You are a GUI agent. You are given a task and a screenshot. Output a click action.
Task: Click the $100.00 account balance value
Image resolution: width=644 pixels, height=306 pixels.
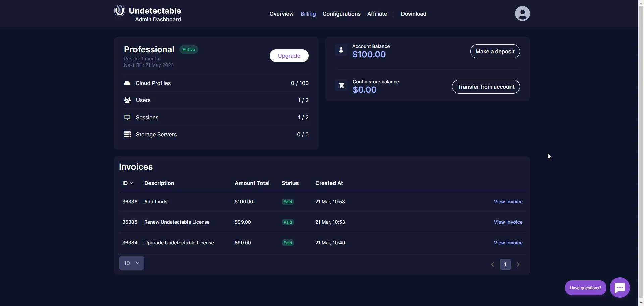369,54
